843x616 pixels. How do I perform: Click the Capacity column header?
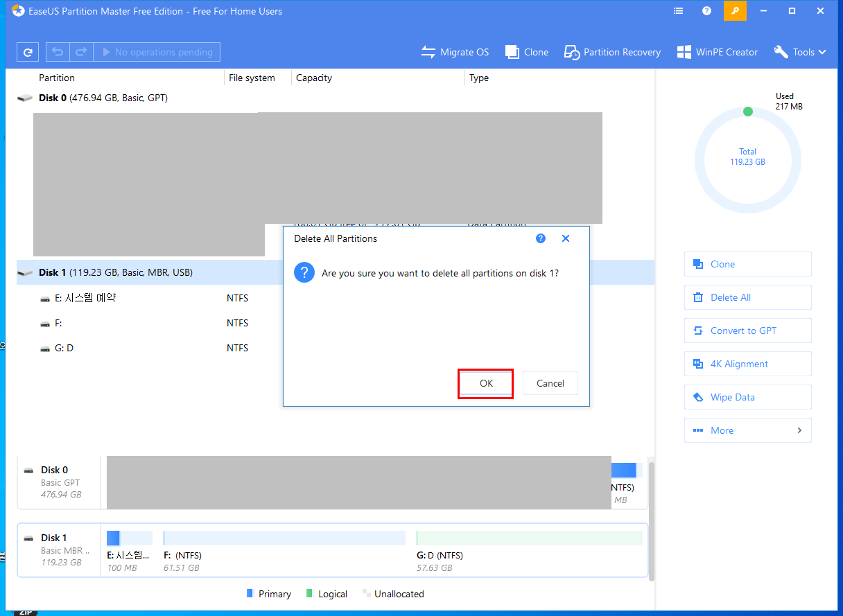click(314, 78)
